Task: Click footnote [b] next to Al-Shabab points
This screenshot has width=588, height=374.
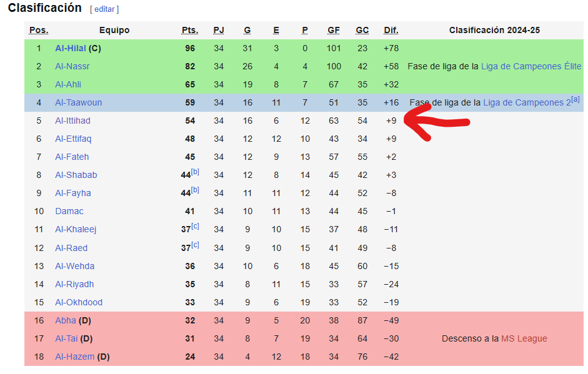Action: (x=195, y=172)
